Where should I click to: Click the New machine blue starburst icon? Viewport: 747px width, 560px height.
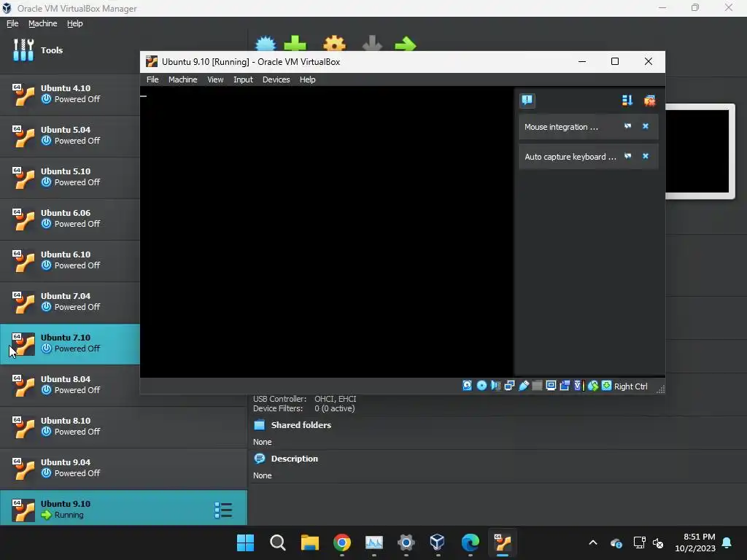click(x=266, y=43)
